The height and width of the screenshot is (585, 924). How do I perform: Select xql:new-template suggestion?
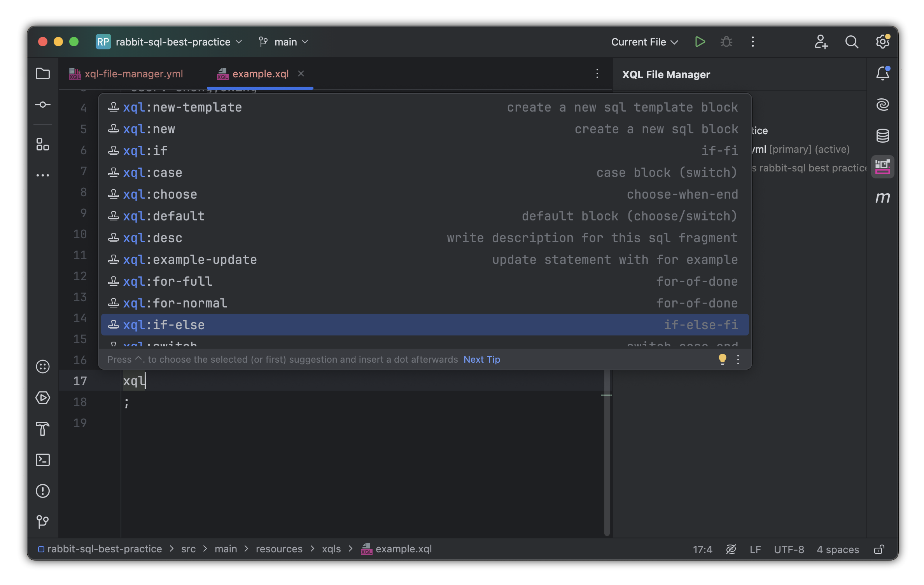(425, 107)
